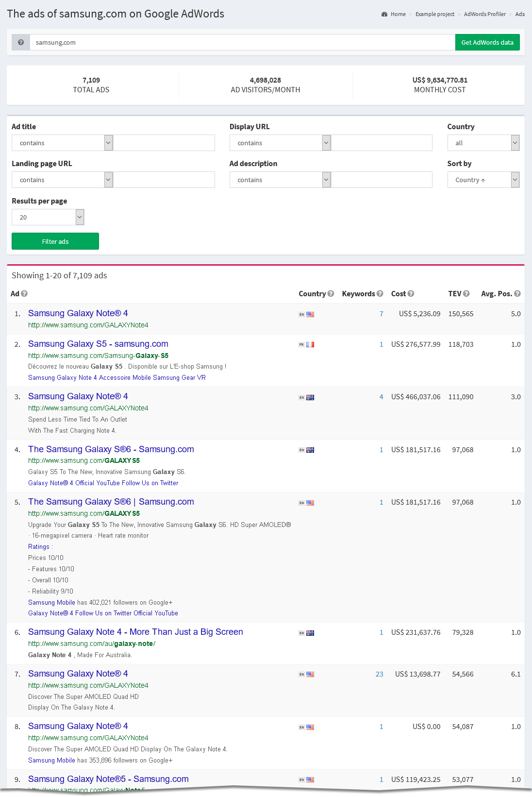Open the Ad title condition dropdown
The image size is (532, 797).
62,143
